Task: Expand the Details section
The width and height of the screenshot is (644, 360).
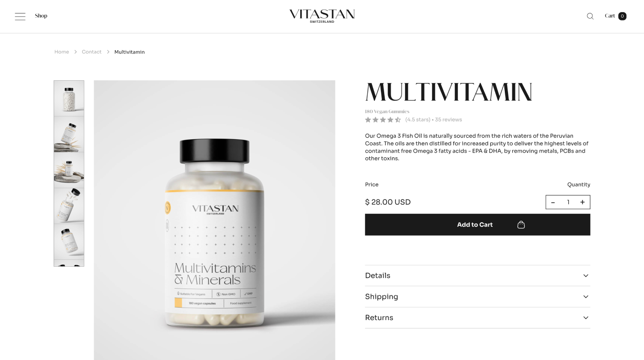Action: tap(477, 276)
